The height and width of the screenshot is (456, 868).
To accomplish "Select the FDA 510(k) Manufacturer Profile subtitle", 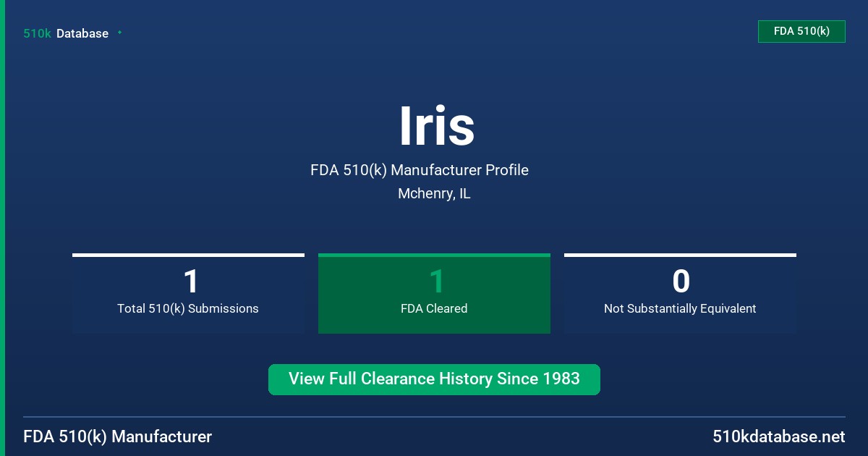I will click(x=420, y=170).
